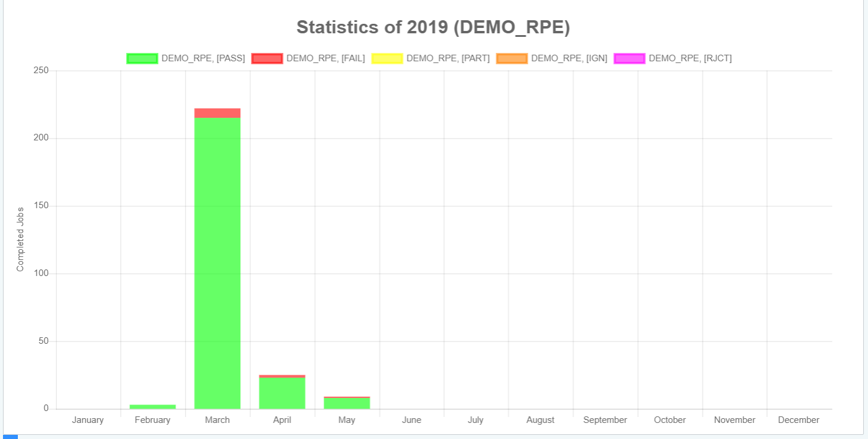Select the small green February bar
Screen dimensions: 868x439
tap(152, 406)
